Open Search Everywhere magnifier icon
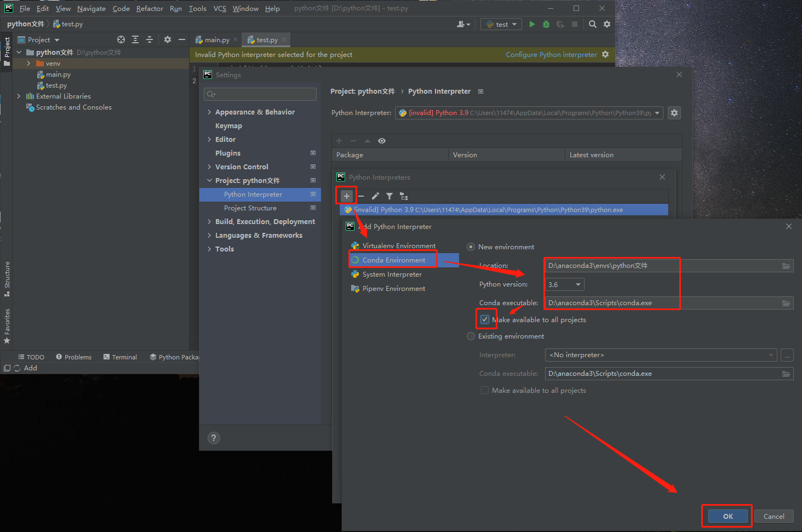This screenshot has height=532, width=802. pos(593,24)
